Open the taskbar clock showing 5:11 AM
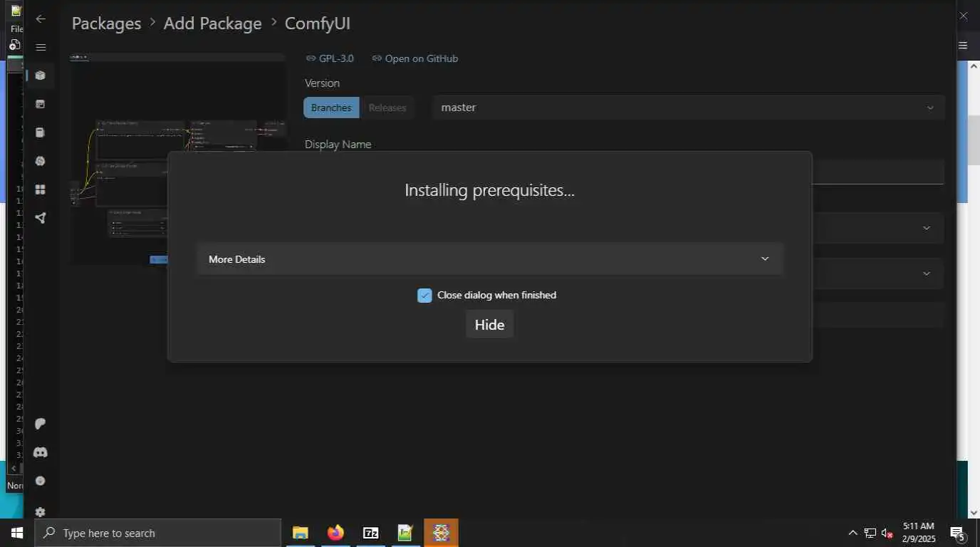Viewport: 980px width, 547px height. pos(918,533)
